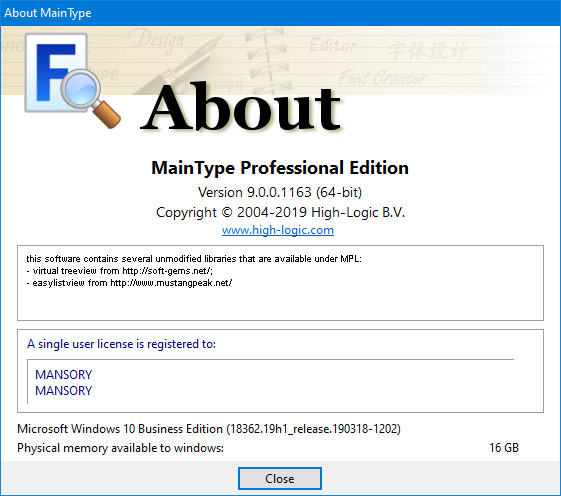Click the 'A single user license is registered to' label
Image resolution: width=561 pixels, height=496 pixels.
pos(122,344)
